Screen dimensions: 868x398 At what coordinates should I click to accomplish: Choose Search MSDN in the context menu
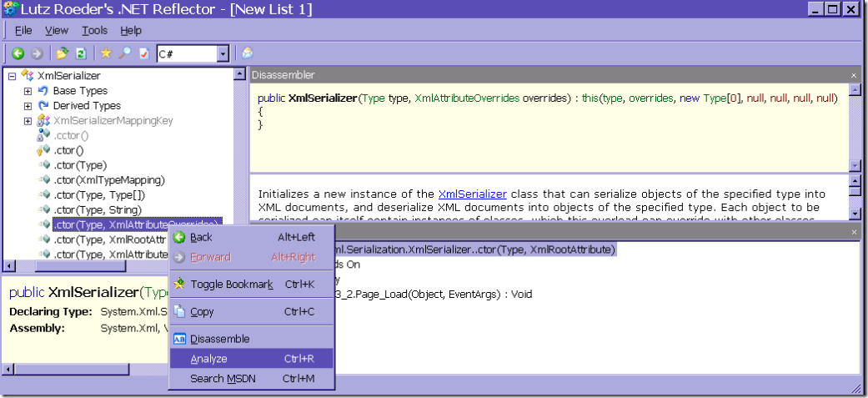[x=251, y=379]
